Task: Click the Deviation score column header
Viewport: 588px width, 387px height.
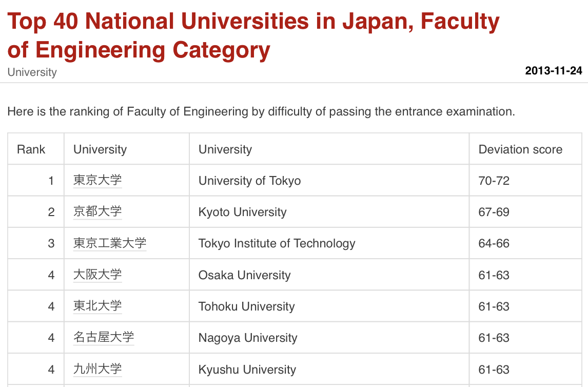Action: [520, 149]
